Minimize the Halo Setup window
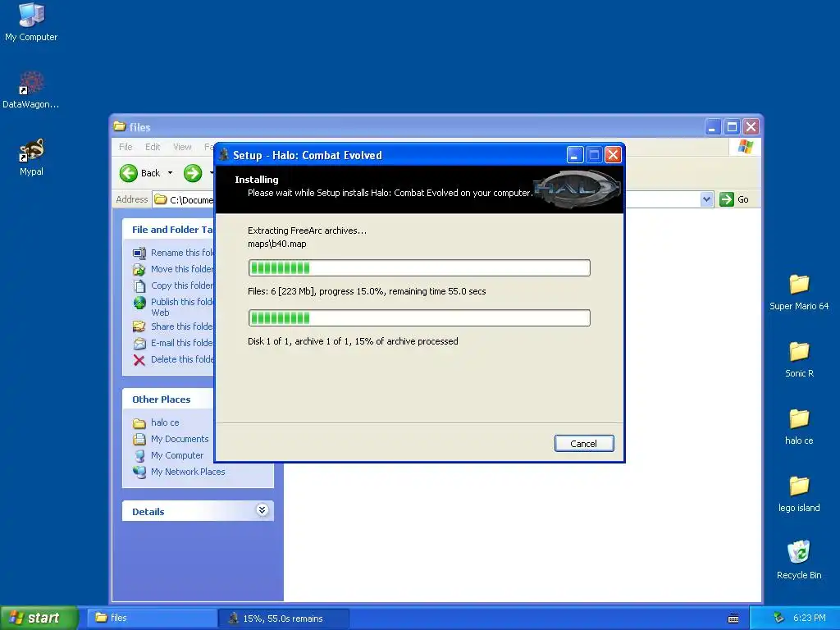Screen dimensions: 840x630 [574, 155]
